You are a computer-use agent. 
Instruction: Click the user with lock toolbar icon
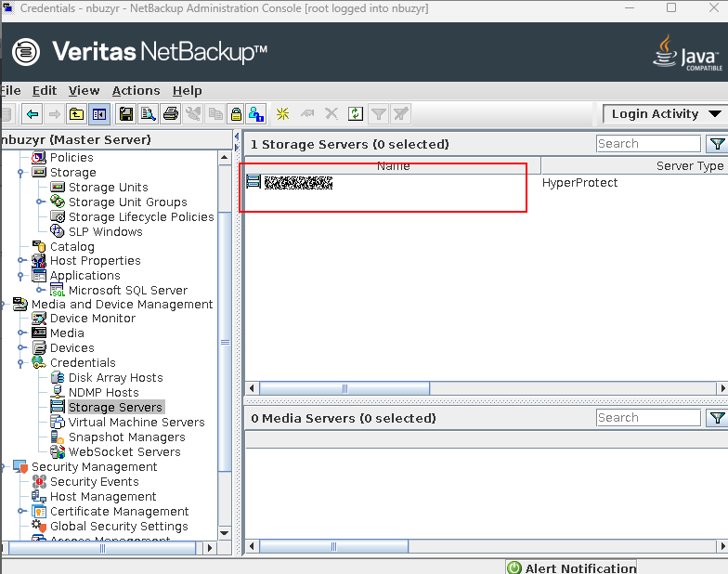pos(256,113)
